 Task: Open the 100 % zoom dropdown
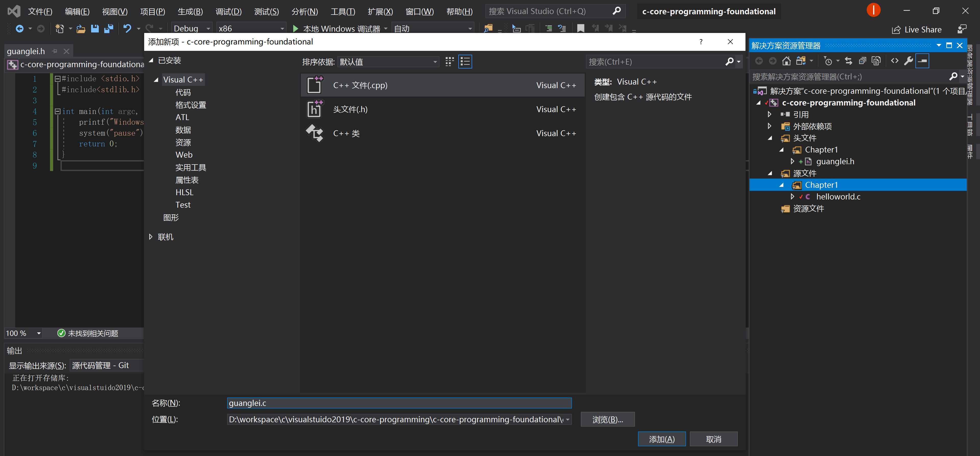coord(39,334)
